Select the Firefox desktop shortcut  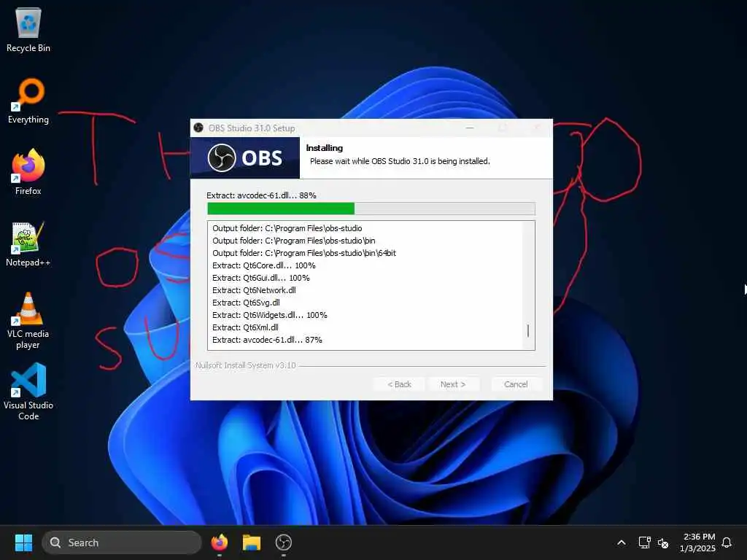click(28, 172)
